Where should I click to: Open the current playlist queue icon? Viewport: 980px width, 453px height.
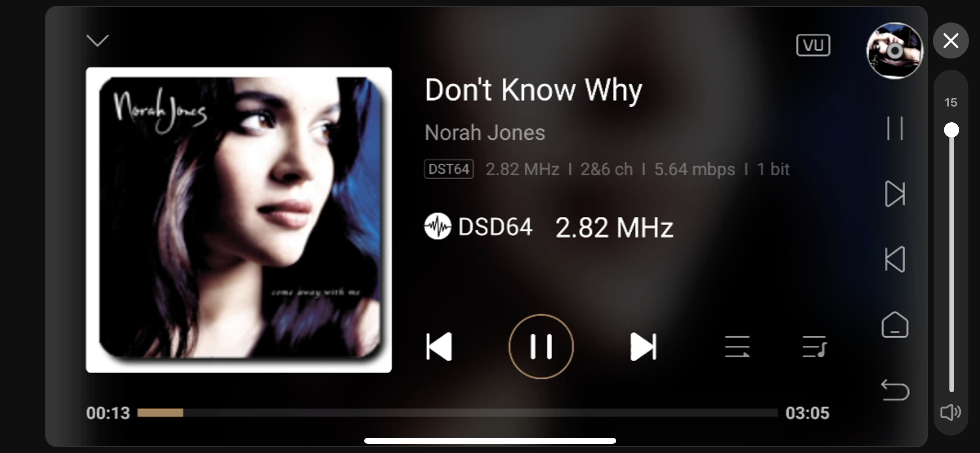(x=814, y=347)
